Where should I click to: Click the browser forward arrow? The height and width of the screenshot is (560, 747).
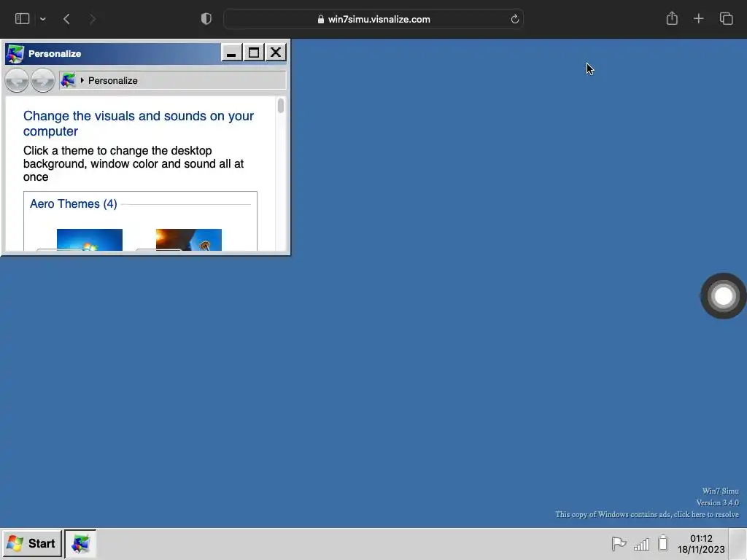pyautogui.click(x=93, y=19)
